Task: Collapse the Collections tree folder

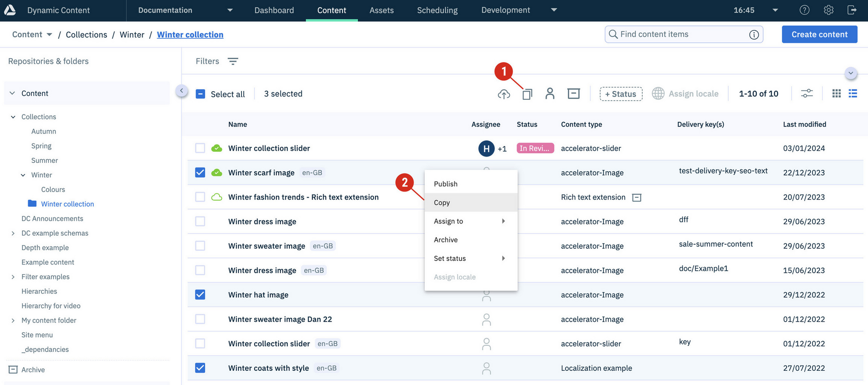Action: [x=13, y=117]
